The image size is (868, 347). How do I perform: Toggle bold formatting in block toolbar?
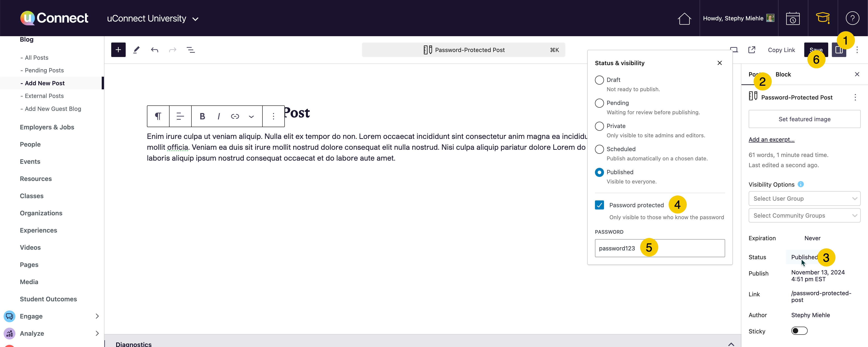202,116
